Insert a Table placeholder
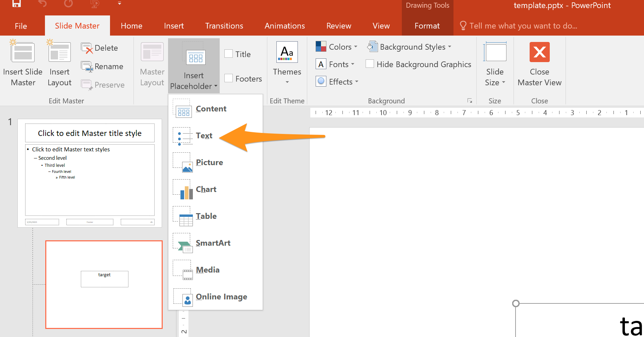The height and width of the screenshot is (337, 644). pos(206,216)
